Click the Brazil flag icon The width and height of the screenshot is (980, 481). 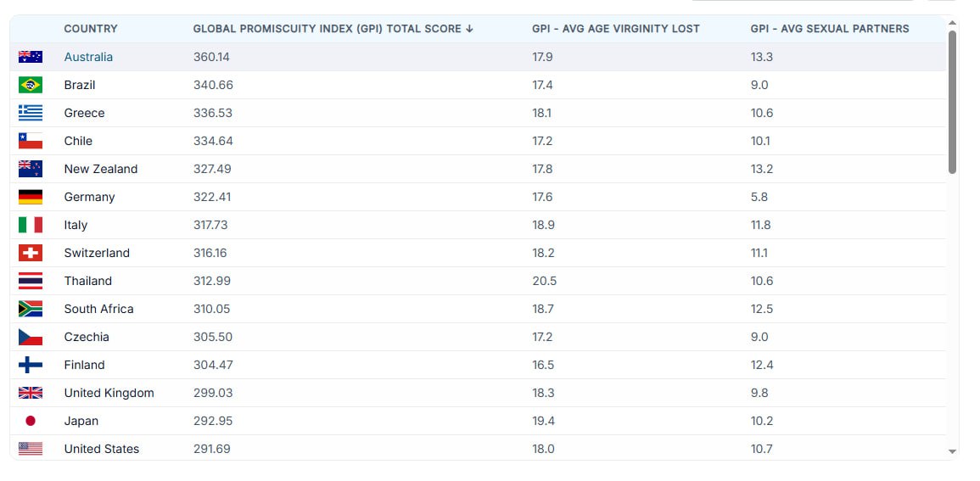(x=31, y=85)
